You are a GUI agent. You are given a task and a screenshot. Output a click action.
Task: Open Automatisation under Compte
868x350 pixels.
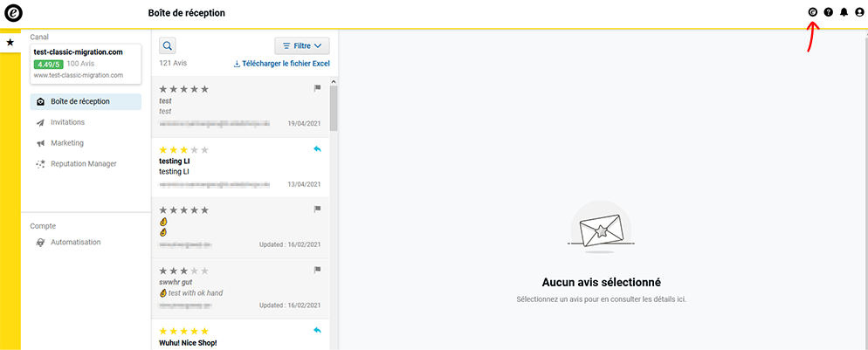coord(75,242)
